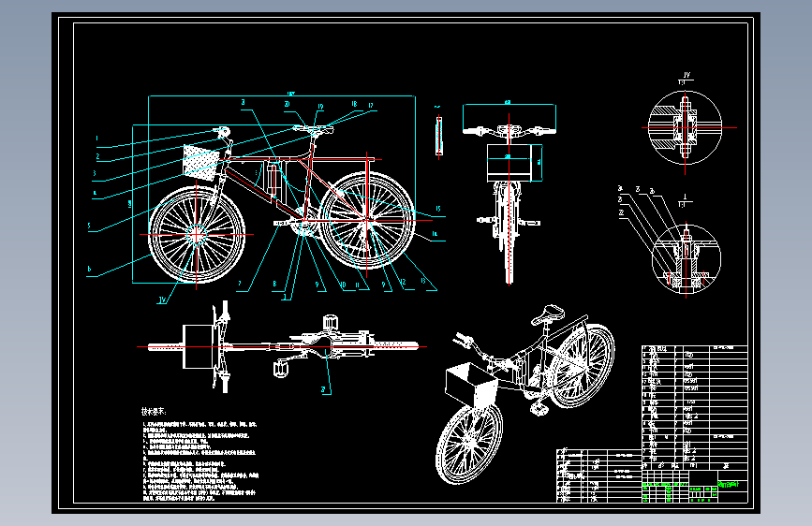Image resolution: width=812 pixels, height=526 pixels.
Task: Click the IV label below the front wheel
Action: pos(163,300)
